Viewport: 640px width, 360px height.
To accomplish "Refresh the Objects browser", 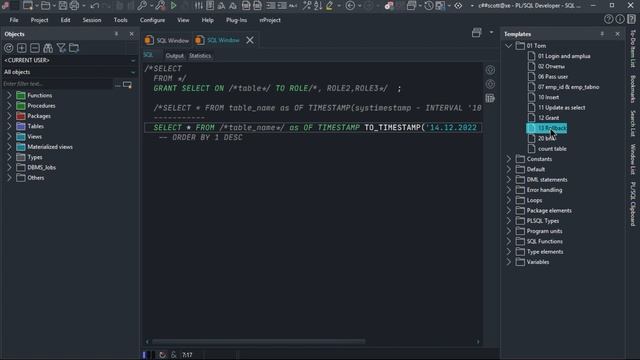I will (x=9, y=48).
